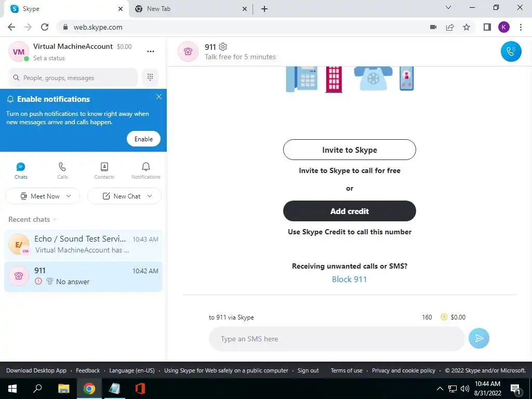Screen dimensions: 532x399
Task: Open the Windows notification center icon
Action: (x=516, y=389)
